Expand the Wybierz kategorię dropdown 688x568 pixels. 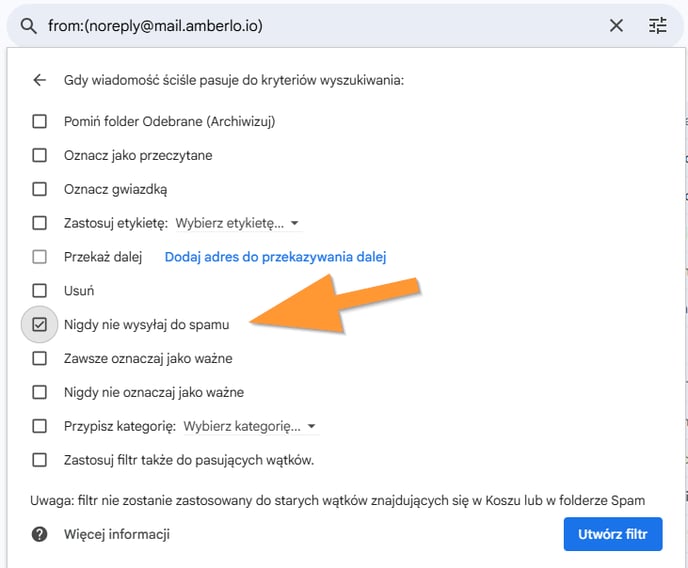point(250,426)
